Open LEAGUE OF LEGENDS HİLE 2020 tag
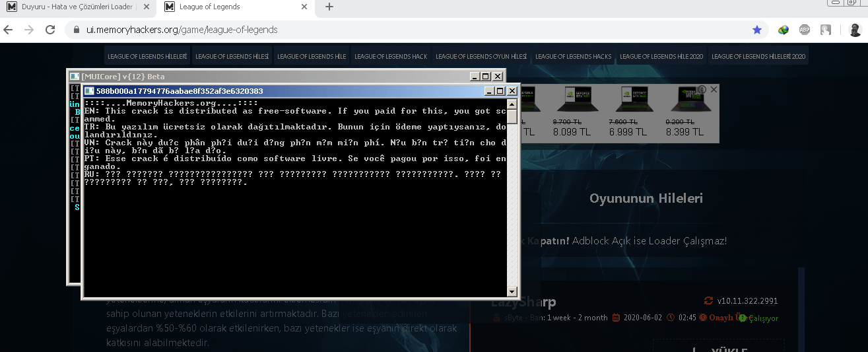This screenshot has height=352, width=868. pos(661,56)
